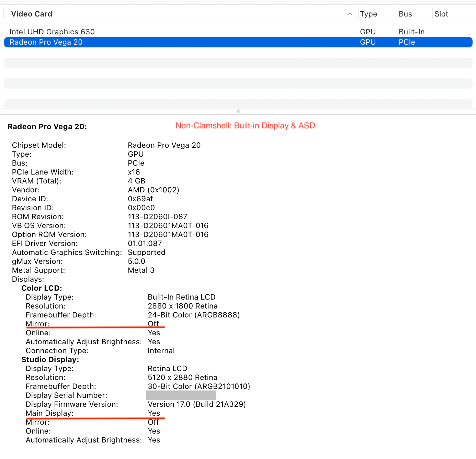The width and height of the screenshot is (476, 459).
Task: Click the lane width value 'x16'
Action: click(134, 172)
